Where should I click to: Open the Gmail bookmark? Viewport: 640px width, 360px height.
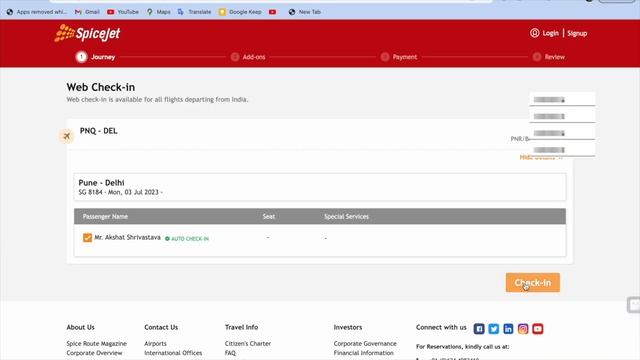(x=87, y=12)
